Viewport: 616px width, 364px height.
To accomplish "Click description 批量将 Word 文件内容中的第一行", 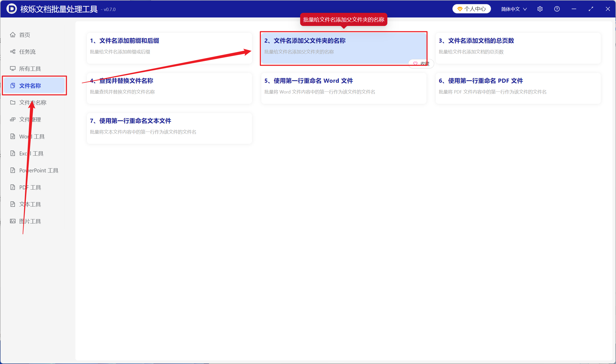I will (320, 92).
